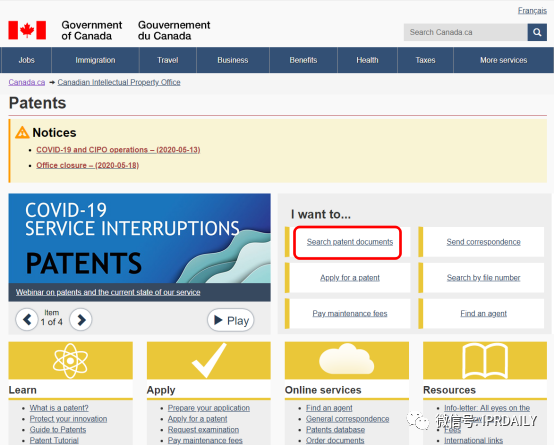
Task: Open Patents database link
Action: click(x=335, y=430)
